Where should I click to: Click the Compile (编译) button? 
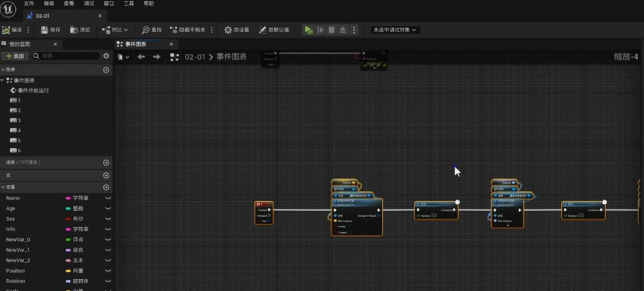pyautogui.click(x=12, y=30)
